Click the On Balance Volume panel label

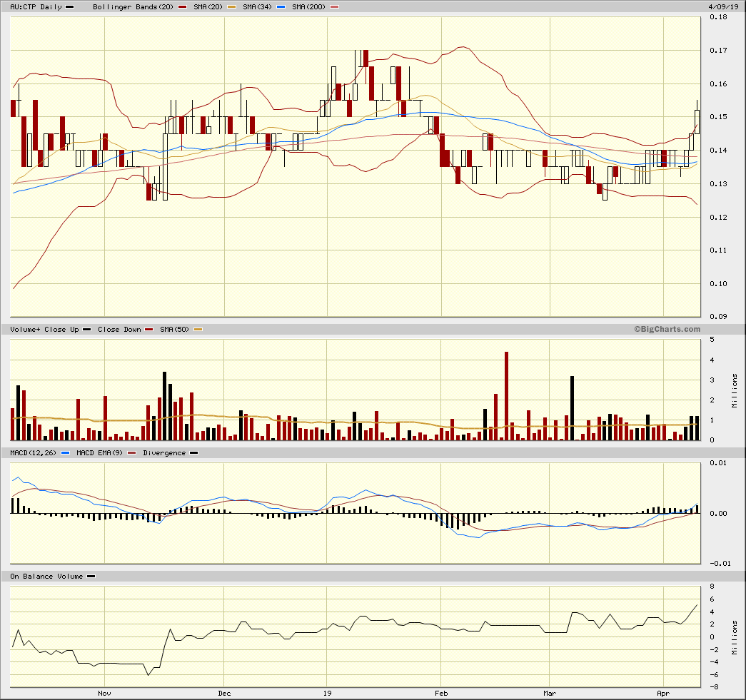pyautogui.click(x=46, y=577)
